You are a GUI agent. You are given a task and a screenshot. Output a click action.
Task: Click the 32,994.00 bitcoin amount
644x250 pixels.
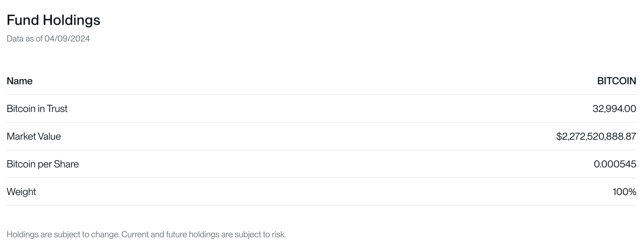click(x=614, y=109)
